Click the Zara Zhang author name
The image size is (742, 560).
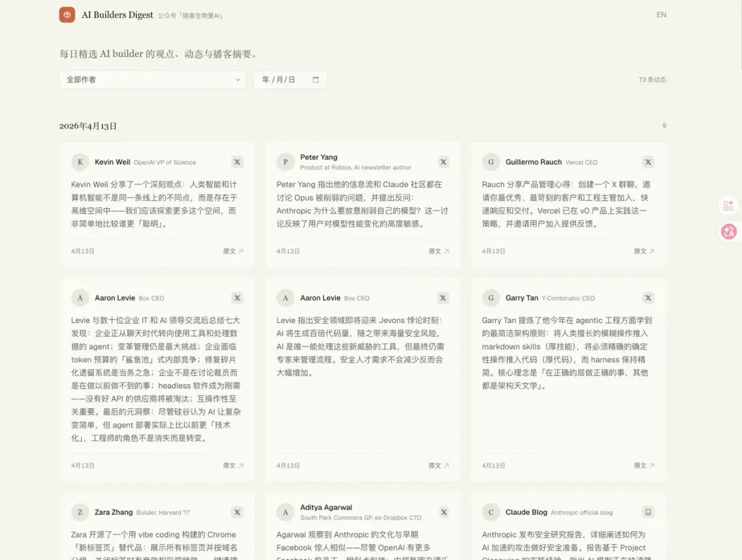pyautogui.click(x=113, y=512)
